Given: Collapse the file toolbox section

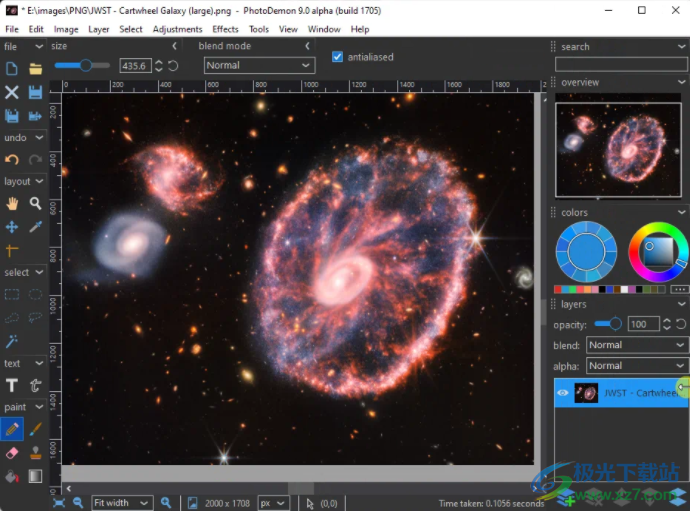Looking at the screenshot, I should (x=39, y=46).
